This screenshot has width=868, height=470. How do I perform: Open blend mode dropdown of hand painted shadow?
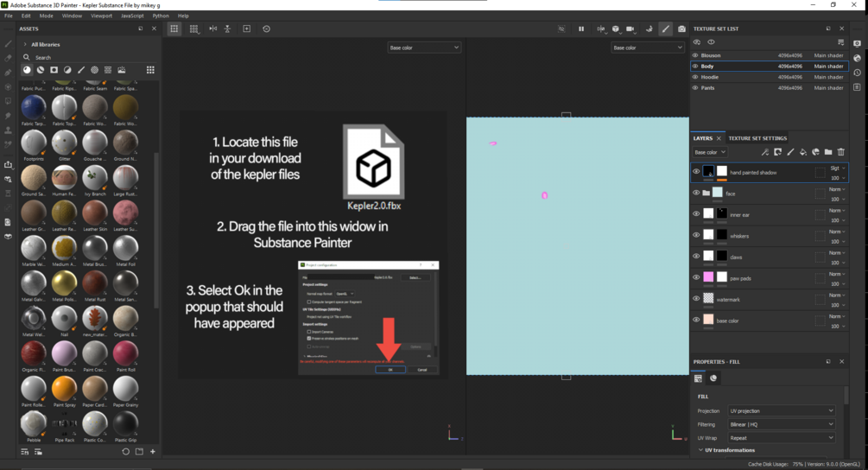click(837, 168)
